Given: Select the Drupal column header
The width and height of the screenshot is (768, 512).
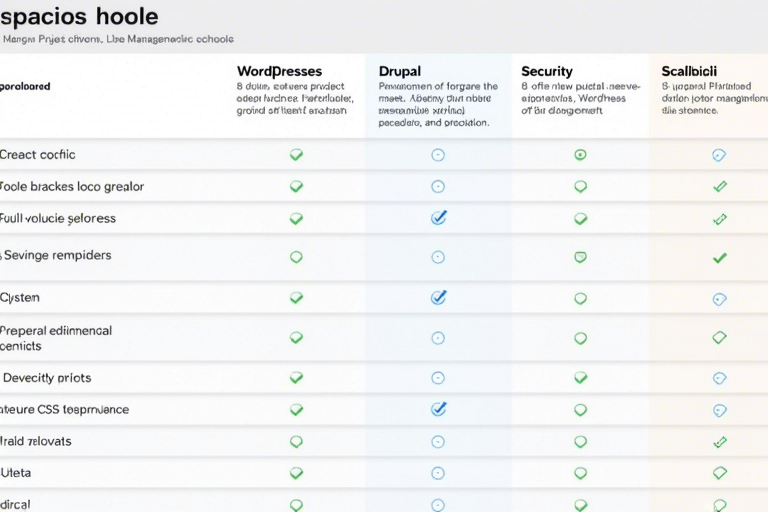Looking at the screenshot, I should point(400,72).
